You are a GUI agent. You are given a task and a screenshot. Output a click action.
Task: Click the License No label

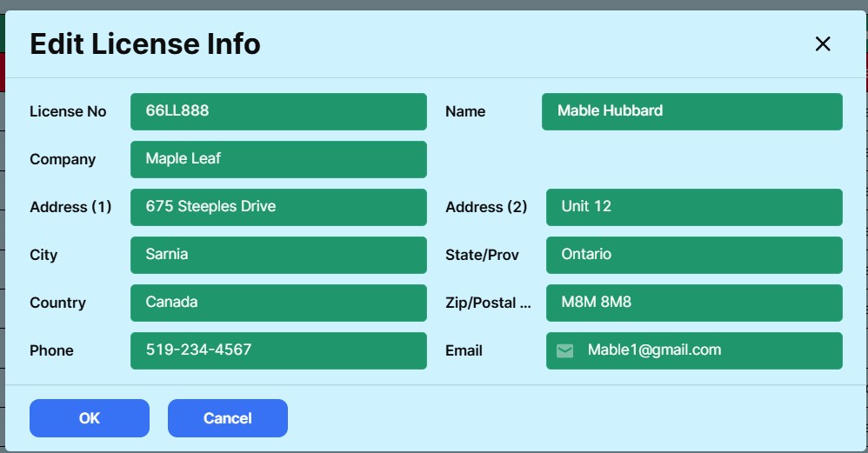[x=68, y=112]
